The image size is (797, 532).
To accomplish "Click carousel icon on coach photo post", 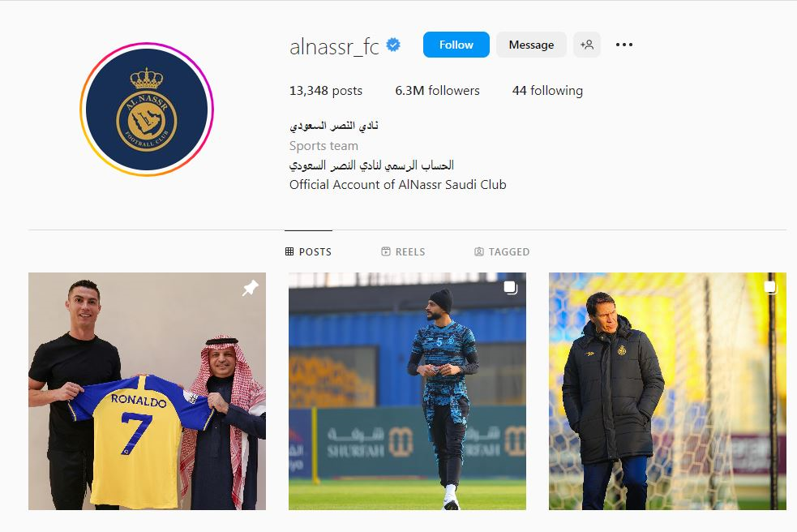I will (x=770, y=288).
